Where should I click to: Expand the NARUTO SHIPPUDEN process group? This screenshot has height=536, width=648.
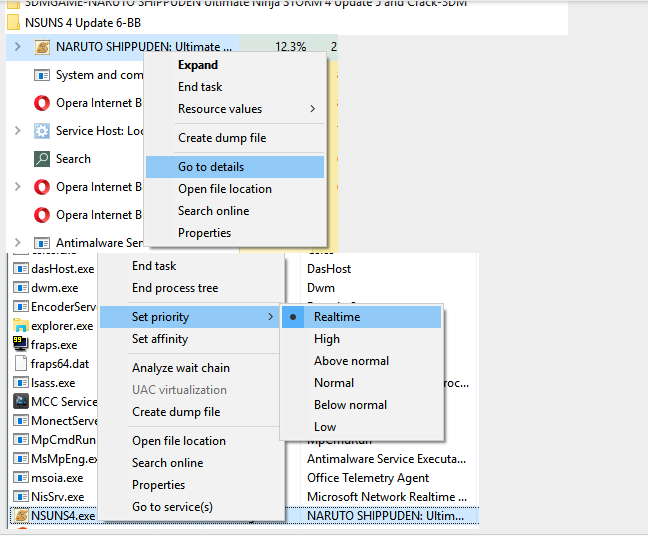tap(17, 47)
